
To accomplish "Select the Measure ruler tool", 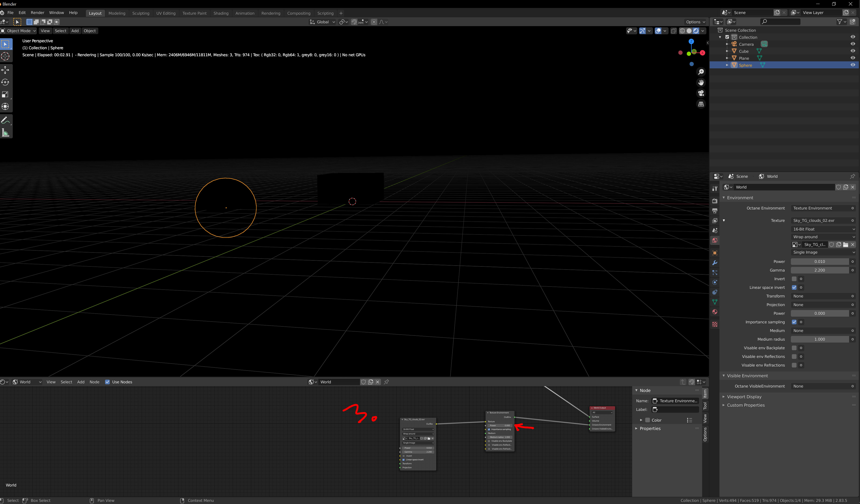I will pyautogui.click(x=5, y=133).
